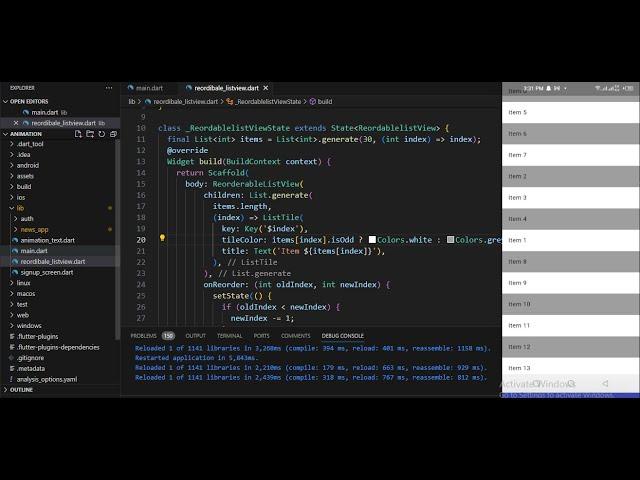Refresh the Explorer file tree
Image resolution: width=640 pixels, height=480 pixels.
pyautogui.click(x=102, y=134)
